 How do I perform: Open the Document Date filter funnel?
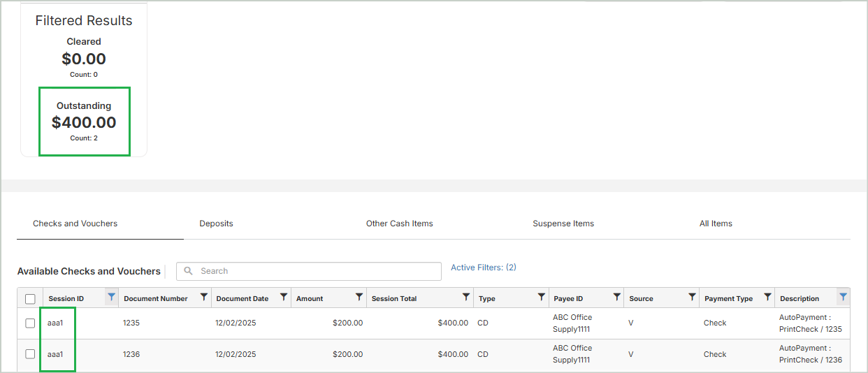(x=283, y=298)
